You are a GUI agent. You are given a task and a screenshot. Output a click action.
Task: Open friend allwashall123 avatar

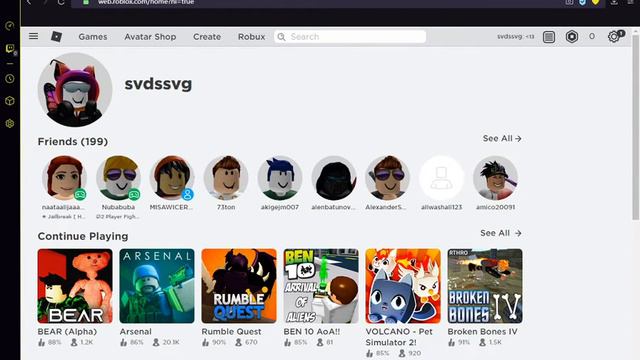[441, 178]
